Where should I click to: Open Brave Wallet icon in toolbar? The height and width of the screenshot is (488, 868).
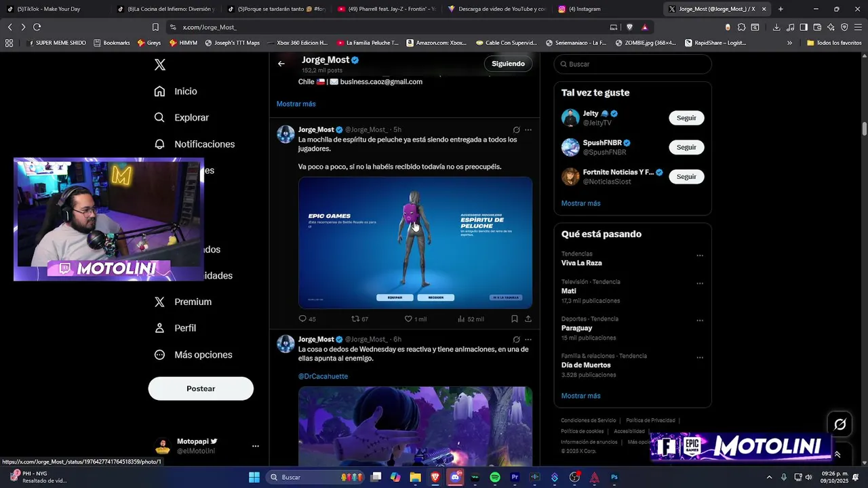817,27
